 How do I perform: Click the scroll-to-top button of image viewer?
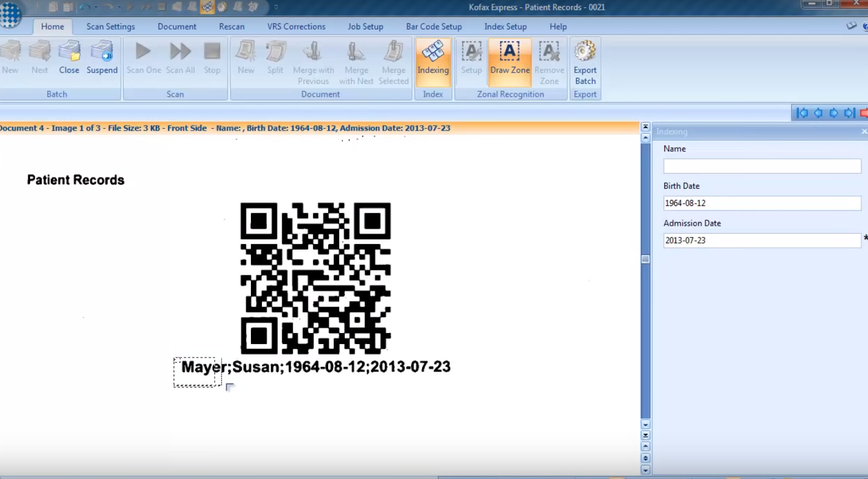coord(645,127)
